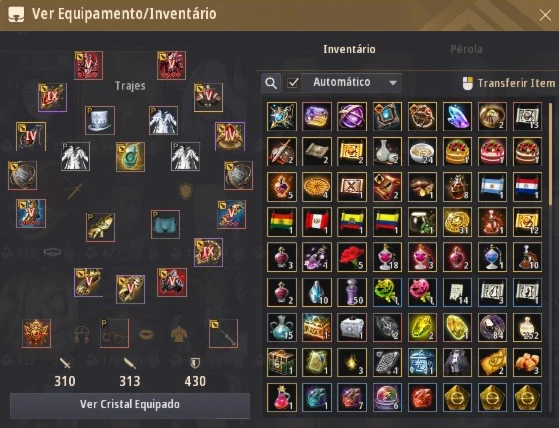Viewport: 559px width, 428px height.
Task: Click the blue shorts underwear slot
Action: pos(165,224)
